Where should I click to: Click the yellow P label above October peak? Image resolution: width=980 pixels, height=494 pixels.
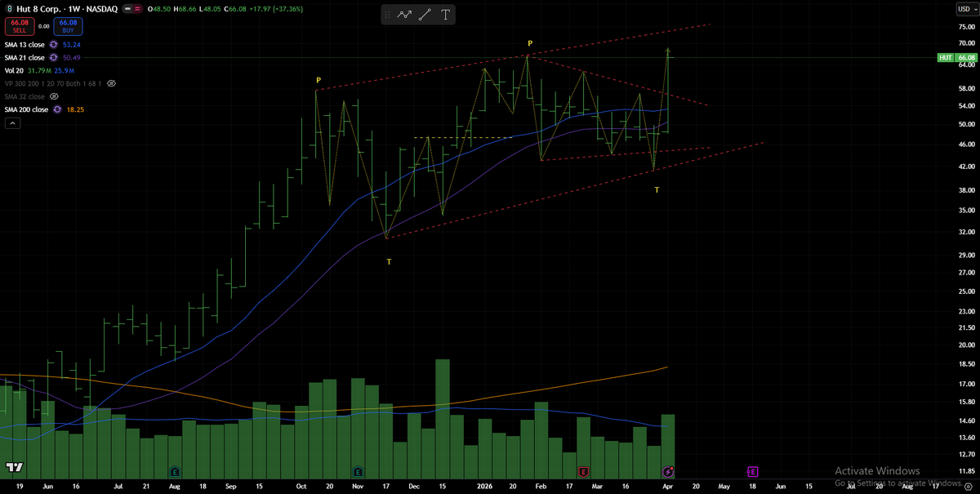[x=318, y=80]
